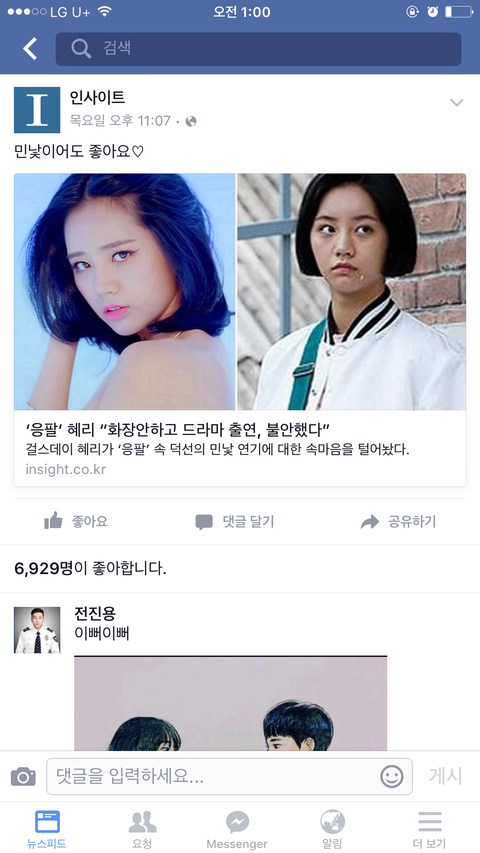The image size is (480, 853).
Task: Open the 검색 search field
Action: tap(259, 49)
